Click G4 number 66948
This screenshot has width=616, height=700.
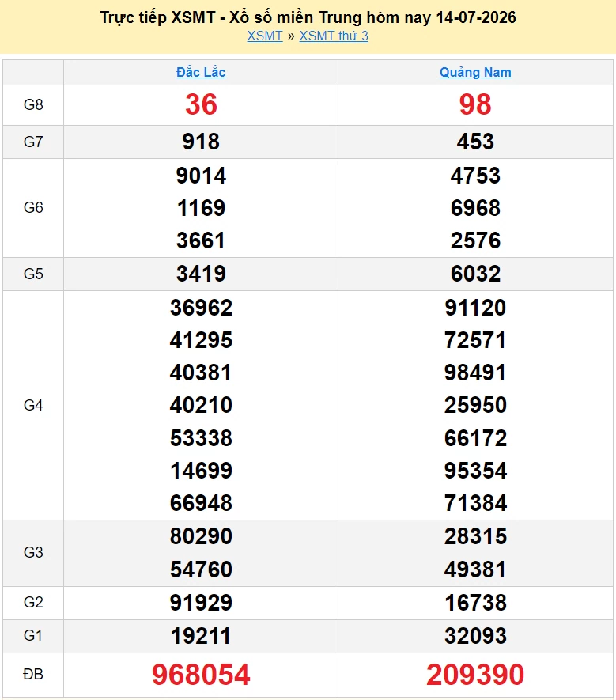pos(201,503)
